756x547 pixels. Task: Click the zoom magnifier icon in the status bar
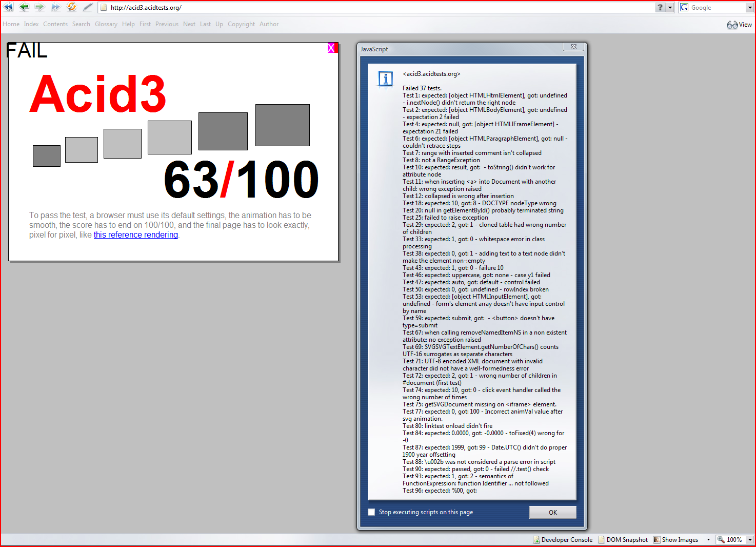(x=721, y=539)
